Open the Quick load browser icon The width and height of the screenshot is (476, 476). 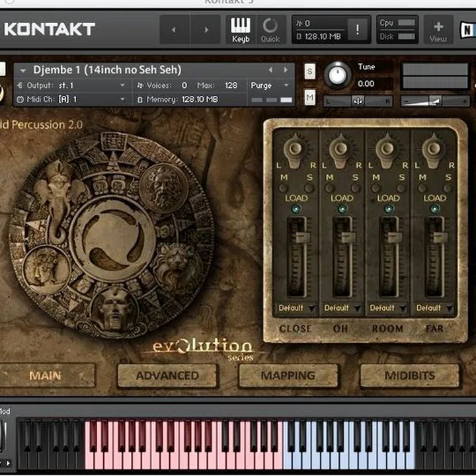point(270,30)
